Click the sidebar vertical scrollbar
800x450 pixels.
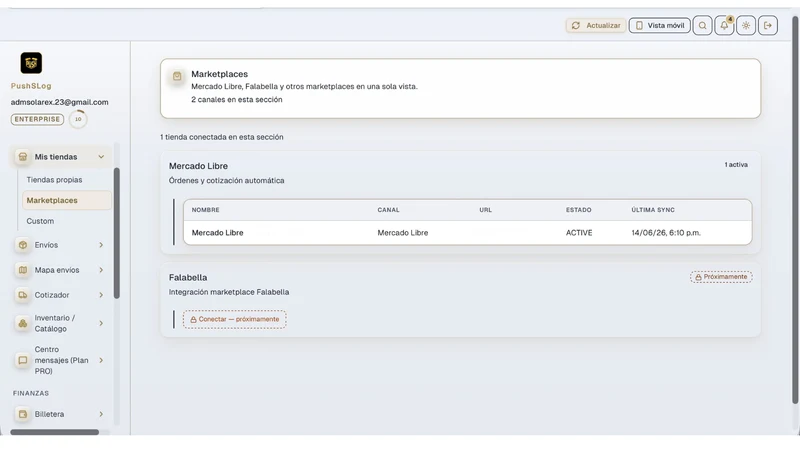click(116, 233)
